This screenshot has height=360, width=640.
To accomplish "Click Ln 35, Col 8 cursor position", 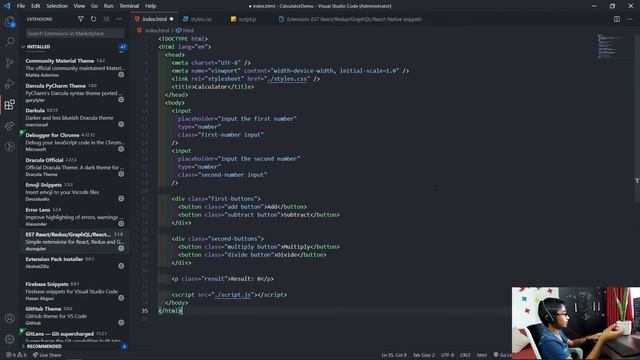I will pyautogui.click(x=394, y=355).
